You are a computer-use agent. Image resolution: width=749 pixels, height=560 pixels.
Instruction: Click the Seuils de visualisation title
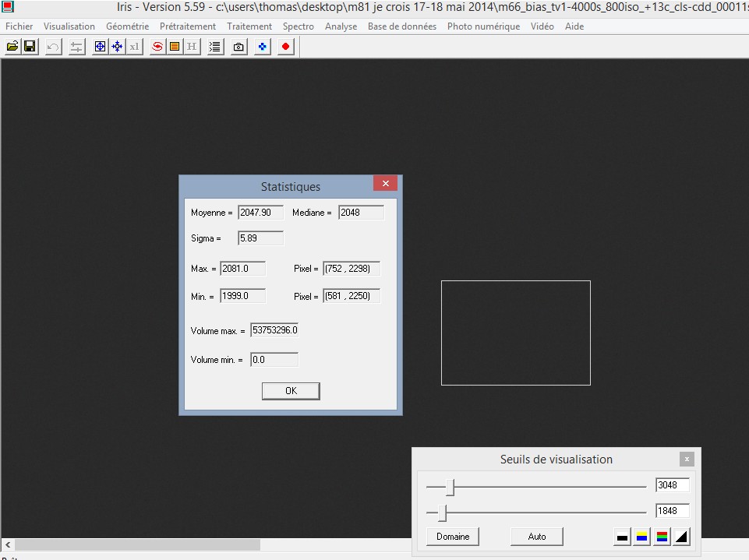556,460
